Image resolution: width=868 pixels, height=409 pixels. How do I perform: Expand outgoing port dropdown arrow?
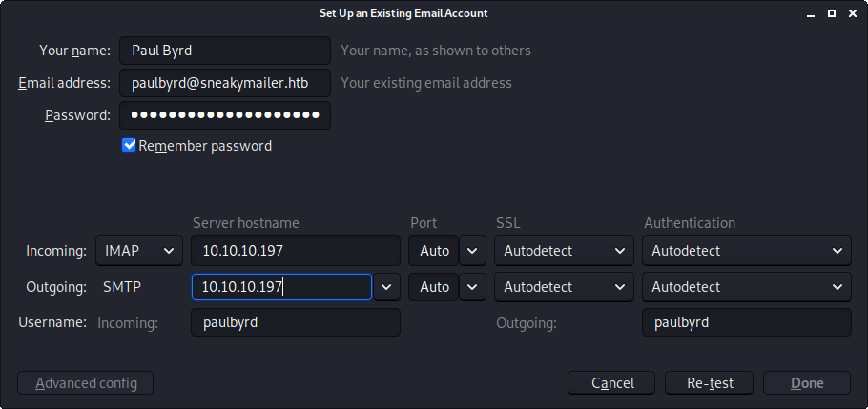[x=473, y=287]
